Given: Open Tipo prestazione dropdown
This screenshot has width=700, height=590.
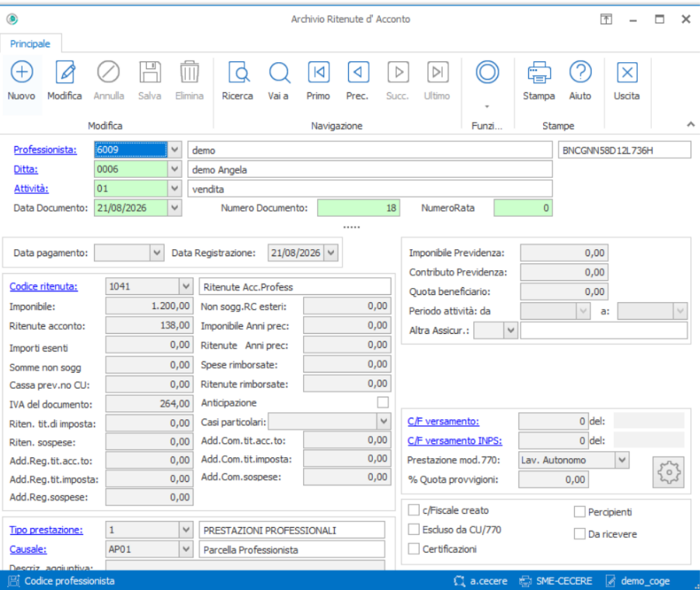Looking at the screenshot, I should coord(186,529).
